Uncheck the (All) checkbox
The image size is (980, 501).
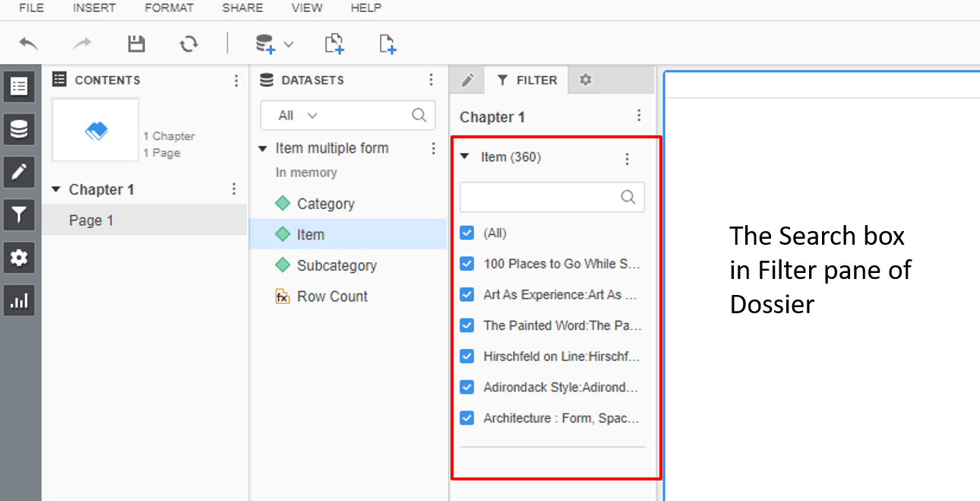[x=467, y=233]
